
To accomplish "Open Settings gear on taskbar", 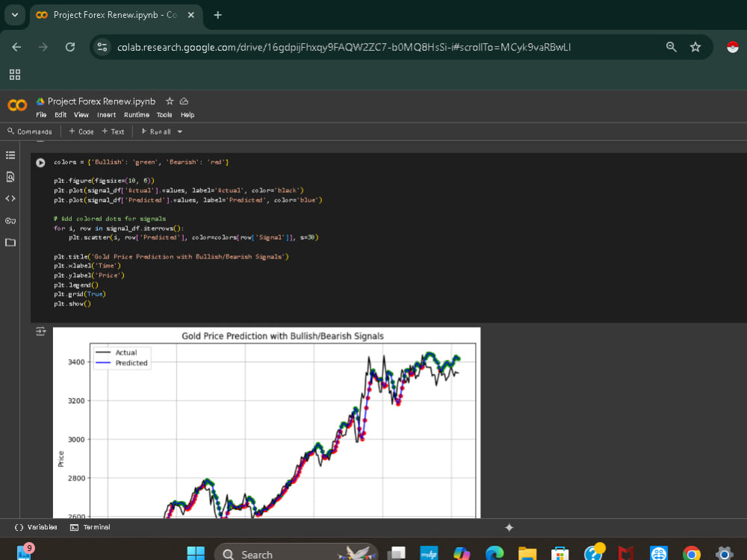I will (724, 553).
